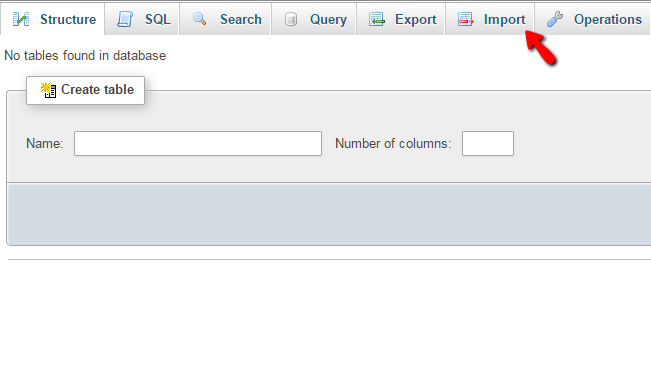Click the Search magnifier icon
Screen dimensions: 651x366
click(x=200, y=19)
